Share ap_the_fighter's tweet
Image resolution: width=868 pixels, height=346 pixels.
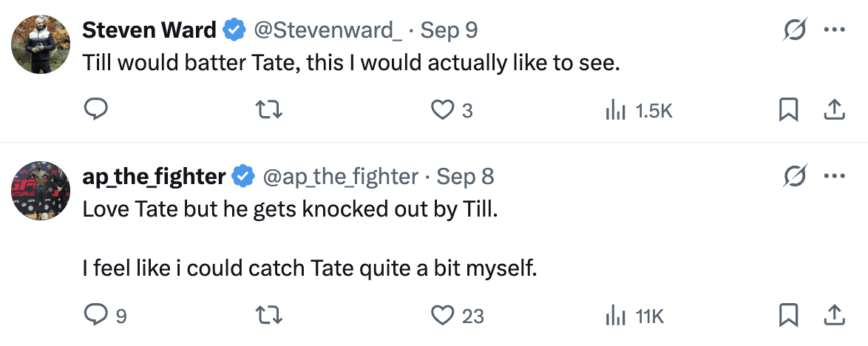(x=834, y=316)
